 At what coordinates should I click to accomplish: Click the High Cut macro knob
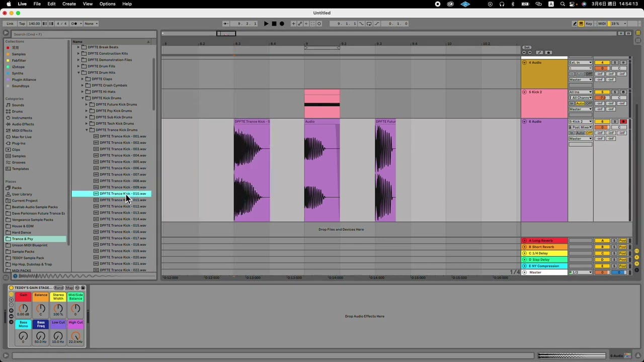point(75,336)
